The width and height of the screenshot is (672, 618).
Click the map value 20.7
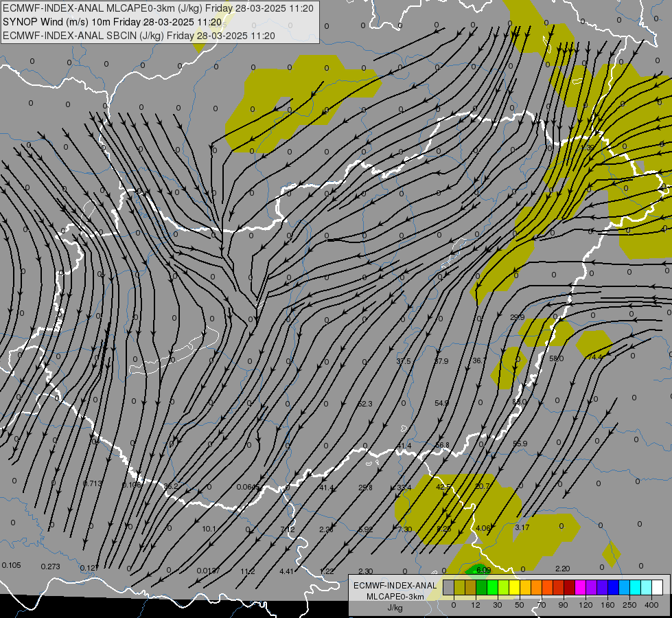pyautogui.click(x=482, y=486)
